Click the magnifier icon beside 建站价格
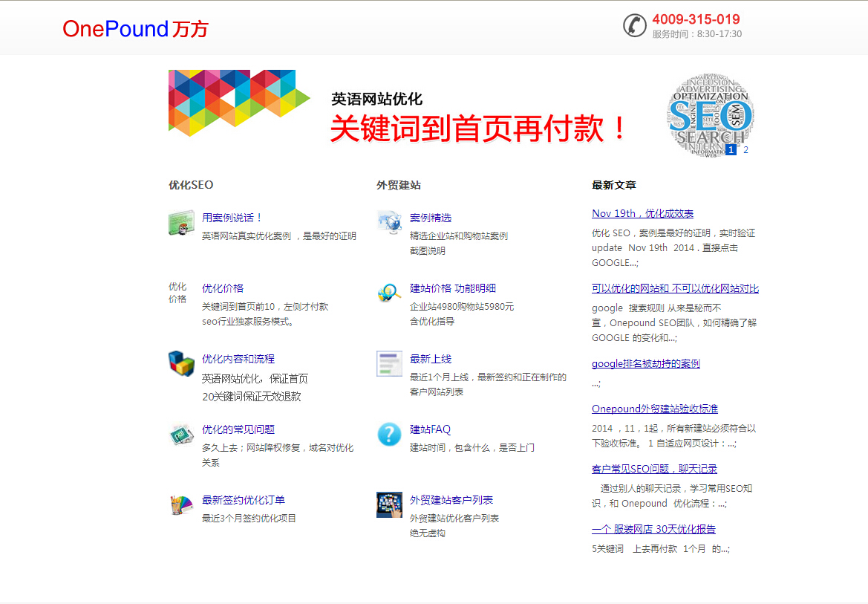The height and width of the screenshot is (604, 868). (x=389, y=293)
